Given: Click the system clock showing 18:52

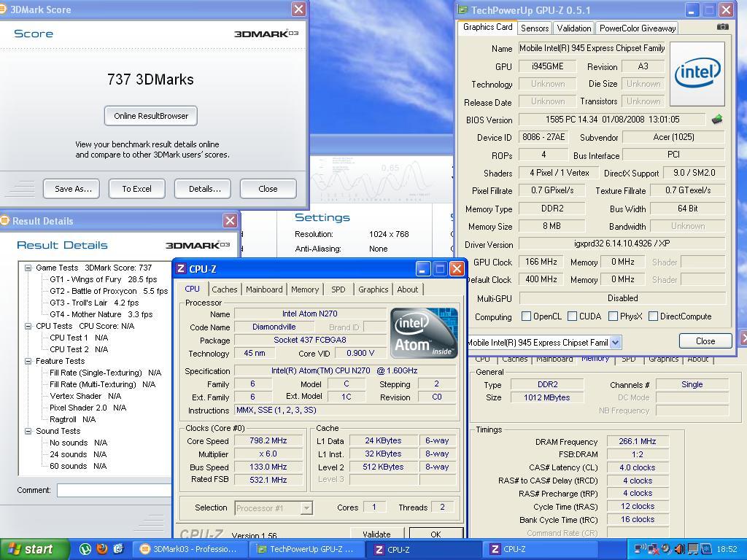Looking at the screenshot, I should pyautogui.click(x=727, y=550).
